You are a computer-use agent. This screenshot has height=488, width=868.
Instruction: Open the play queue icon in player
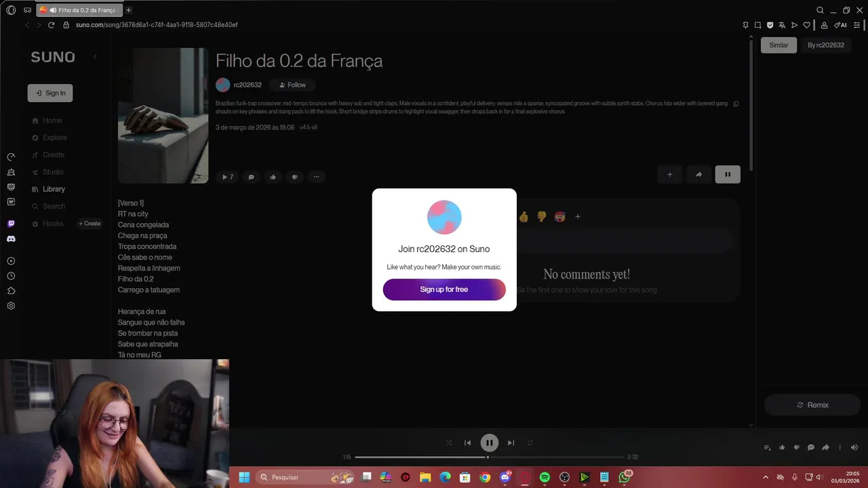pyautogui.click(x=768, y=447)
